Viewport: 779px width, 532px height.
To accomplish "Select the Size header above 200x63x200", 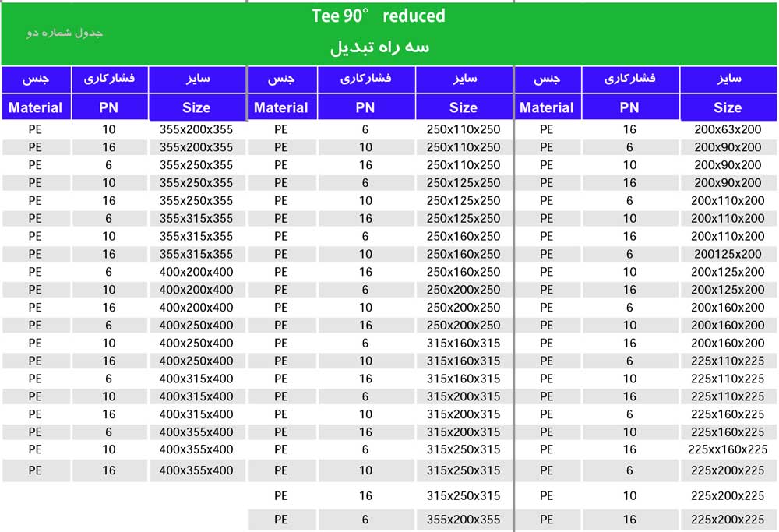I will [x=728, y=107].
